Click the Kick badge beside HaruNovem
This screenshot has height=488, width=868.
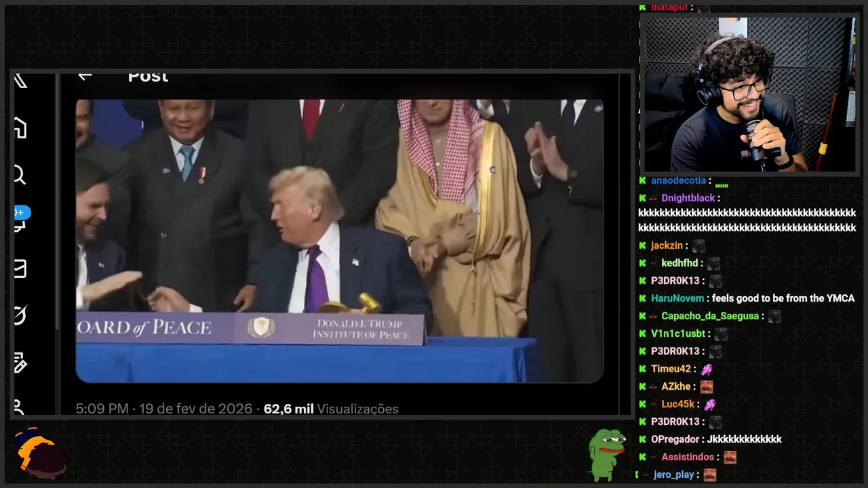tap(642, 299)
